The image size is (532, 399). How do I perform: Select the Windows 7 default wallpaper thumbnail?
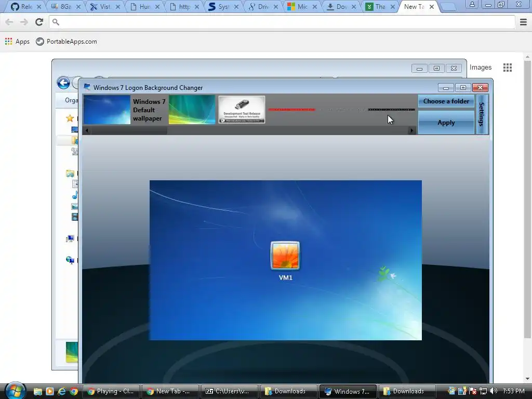(x=107, y=110)
